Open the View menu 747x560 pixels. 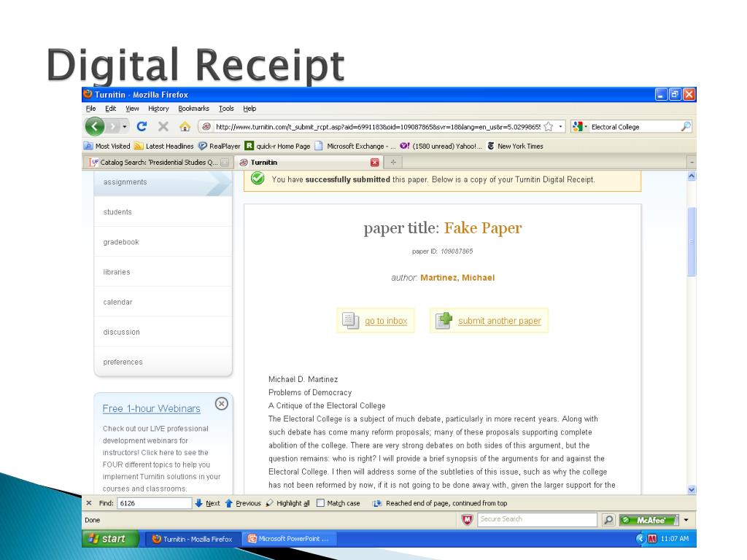132,109
